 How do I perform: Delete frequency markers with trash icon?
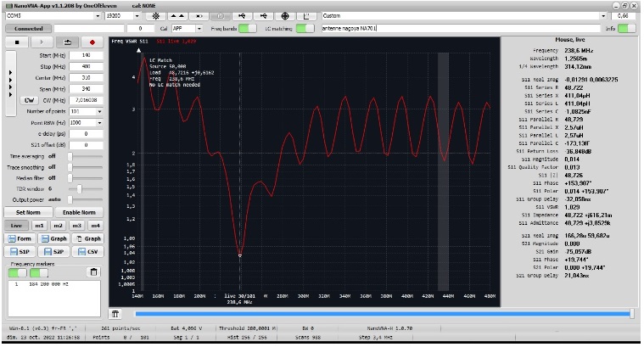(93, 272)
